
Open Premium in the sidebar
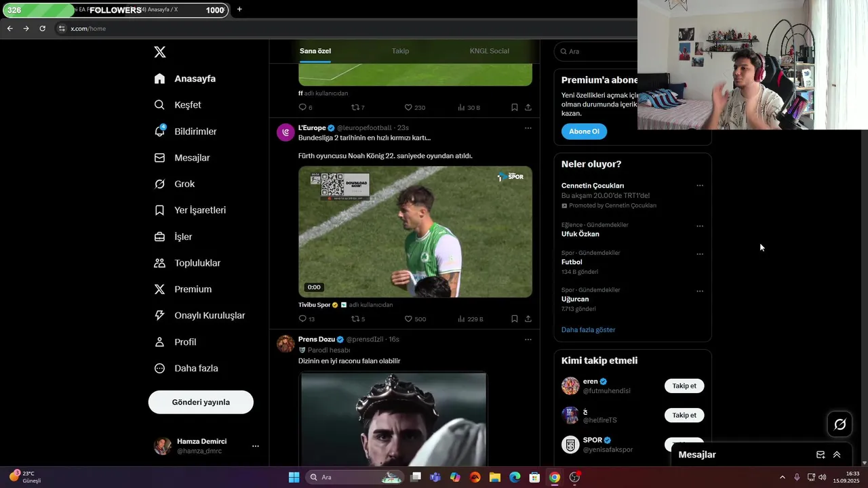(x=183, y=289)
